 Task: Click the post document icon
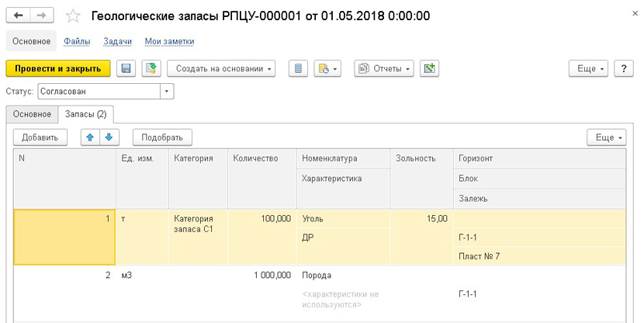151,68
